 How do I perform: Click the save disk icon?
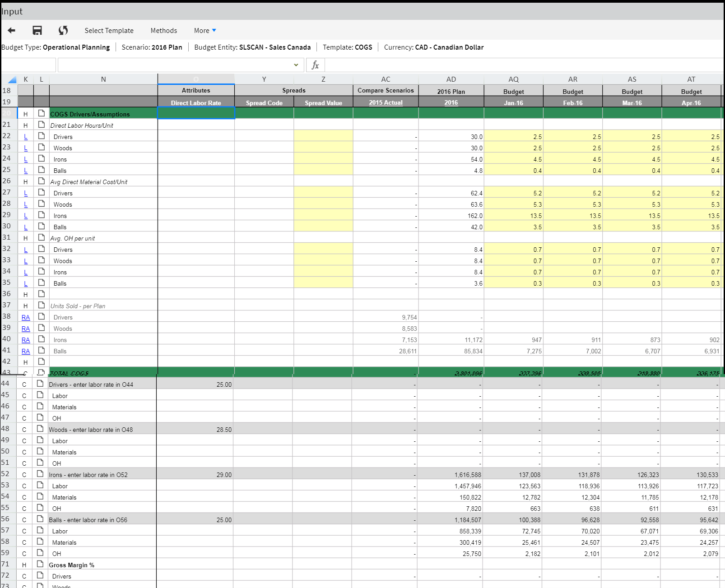coord(37,30)
